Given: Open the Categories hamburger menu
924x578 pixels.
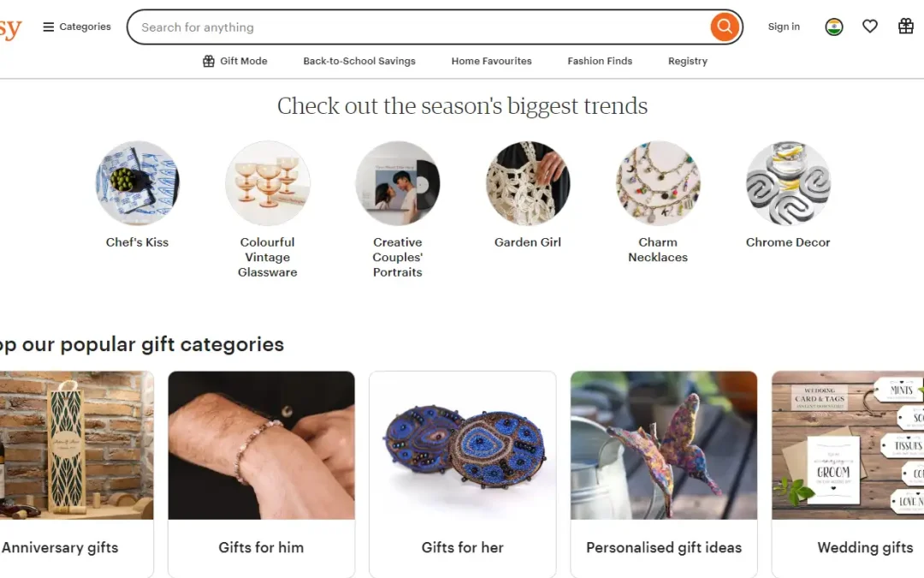Looking at the screenshot, I should [x=77, y=27].
